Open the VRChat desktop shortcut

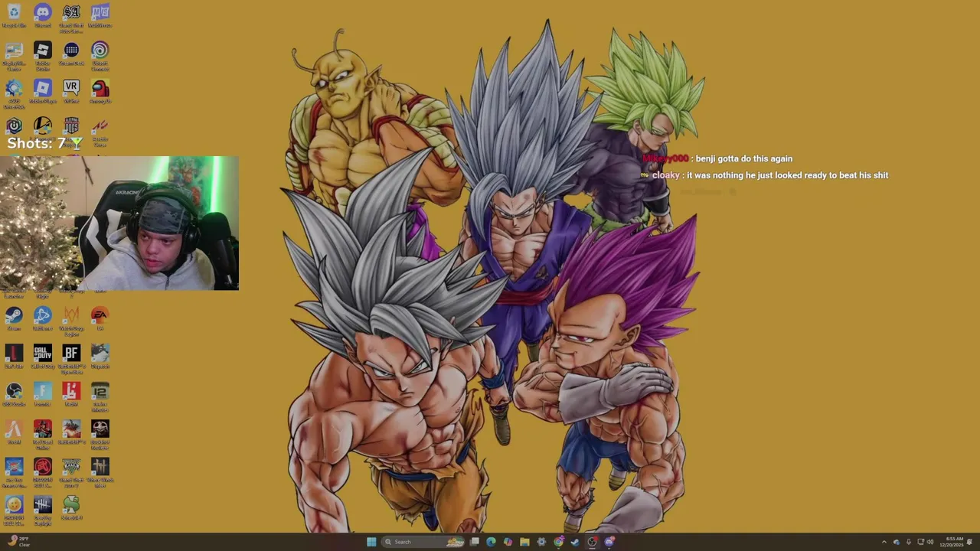click(x=71, y=91)
